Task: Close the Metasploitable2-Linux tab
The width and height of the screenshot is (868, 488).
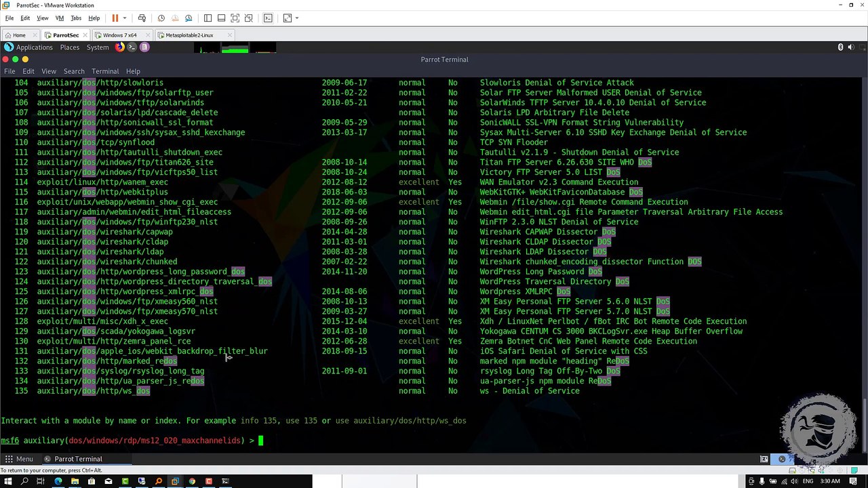Action: (230, 35)
